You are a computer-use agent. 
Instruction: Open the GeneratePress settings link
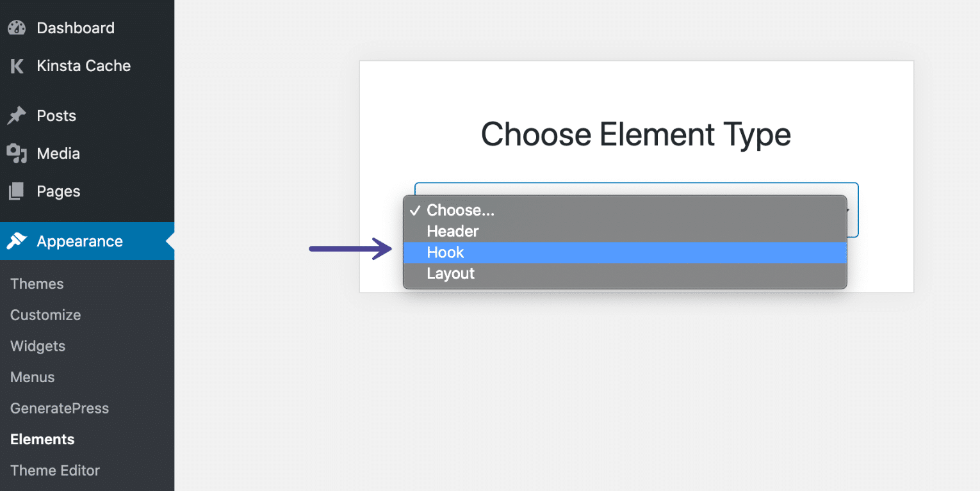(59, 408)
